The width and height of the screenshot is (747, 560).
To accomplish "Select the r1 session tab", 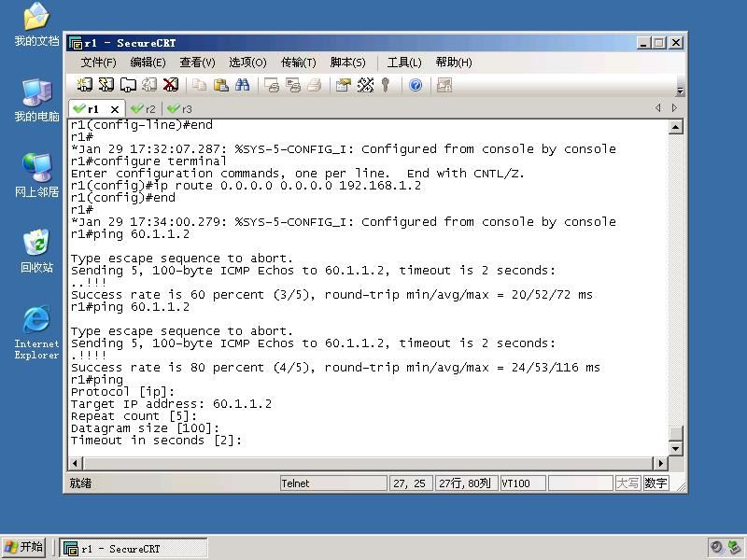I will coord(92,109).
